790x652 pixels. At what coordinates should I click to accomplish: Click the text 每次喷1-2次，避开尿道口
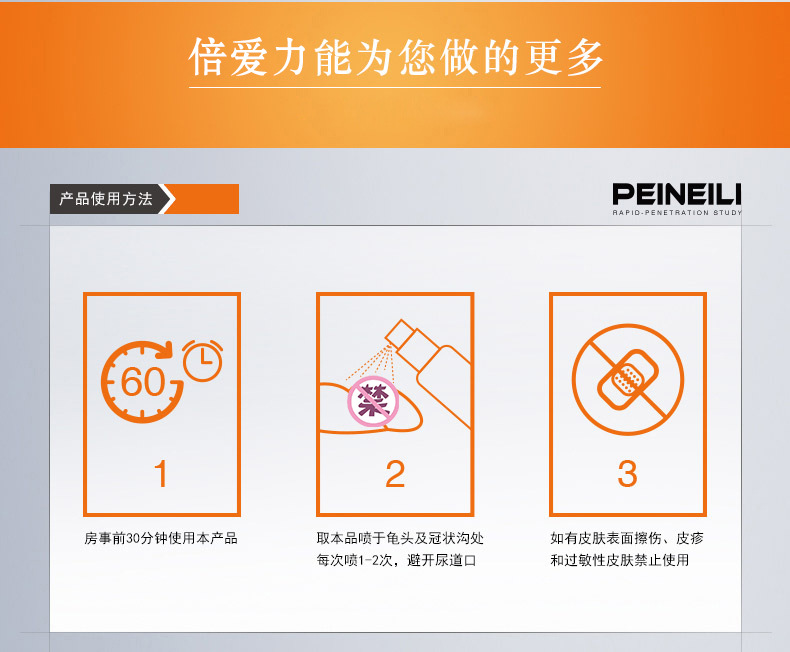(x=396, y=560)
